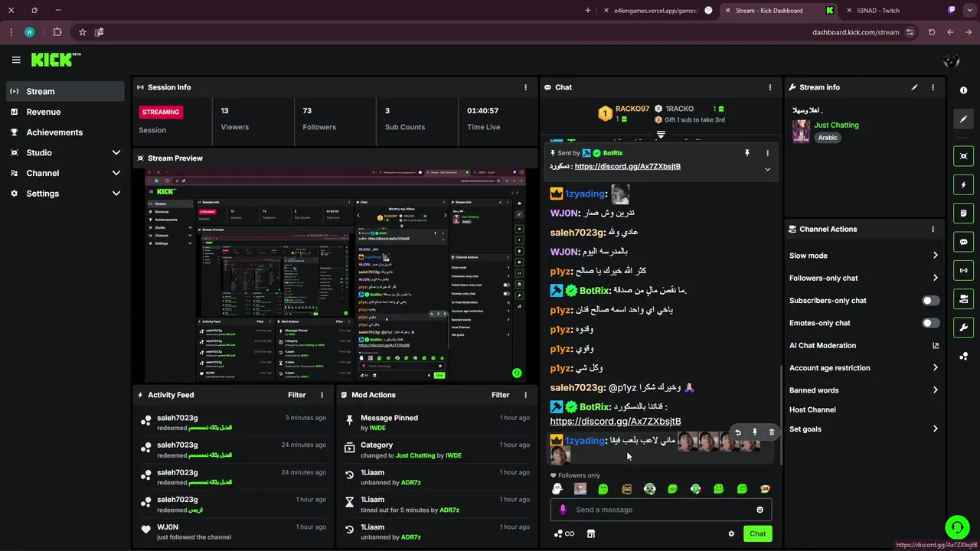Unpin the BotRix pinned message
980x551 pixels.
click(747, 153)
